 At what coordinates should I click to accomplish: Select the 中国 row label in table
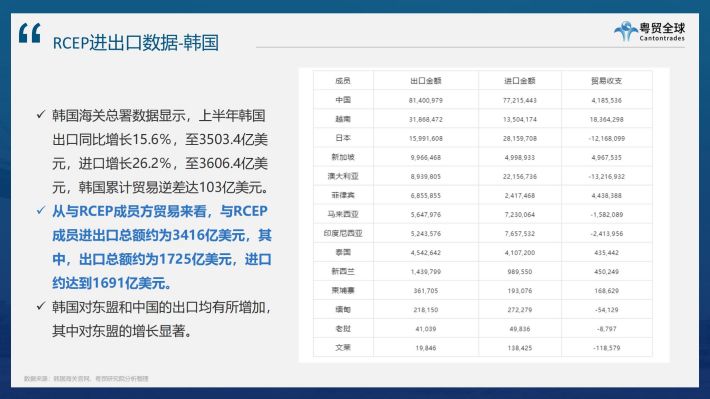[x=343, y=100]
